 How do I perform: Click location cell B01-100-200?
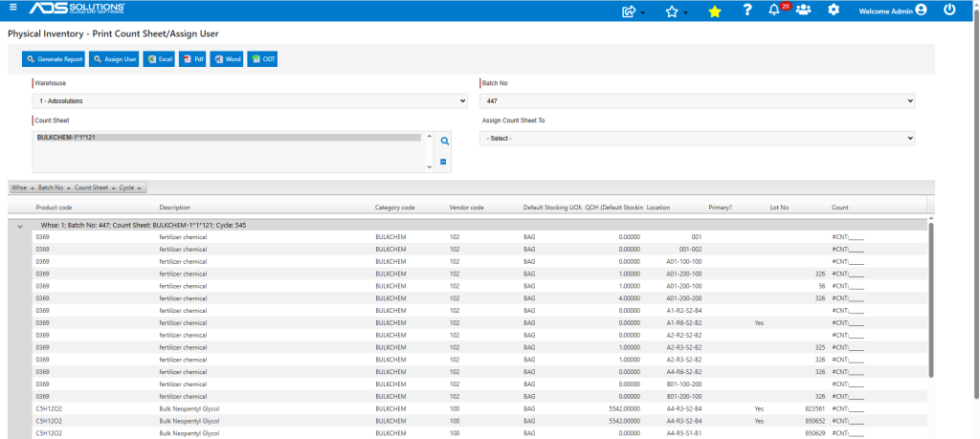684,384
